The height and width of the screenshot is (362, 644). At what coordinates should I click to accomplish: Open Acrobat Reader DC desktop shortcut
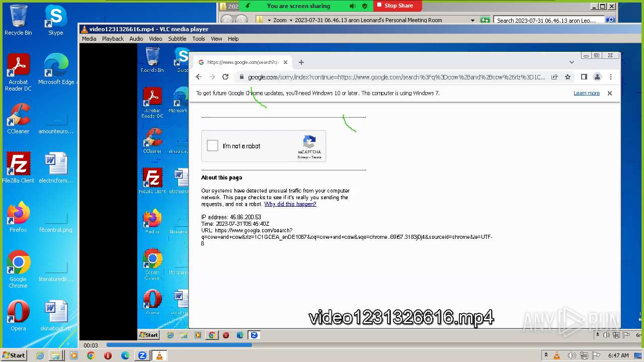[x=19, y=73]
